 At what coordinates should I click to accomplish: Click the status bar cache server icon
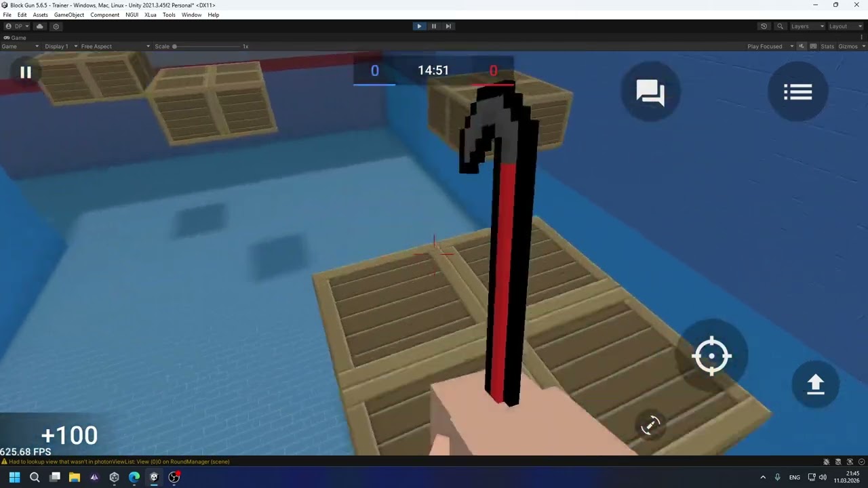point(838,462)
